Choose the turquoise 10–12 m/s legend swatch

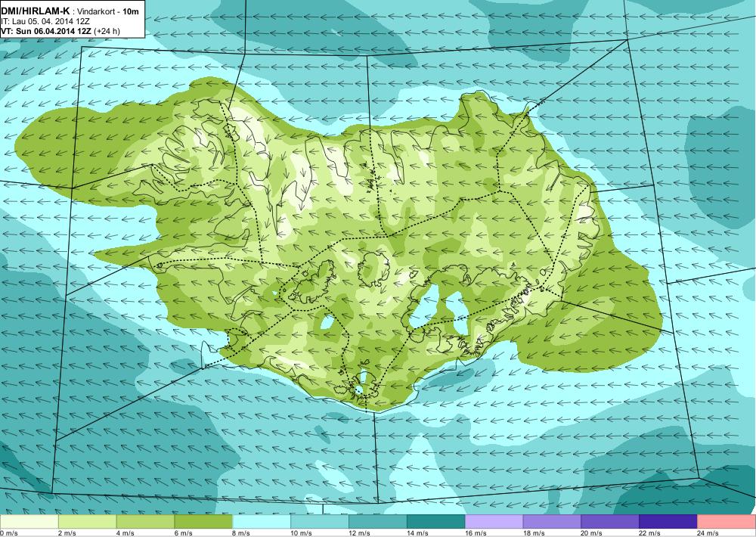(x=320, y=522)
